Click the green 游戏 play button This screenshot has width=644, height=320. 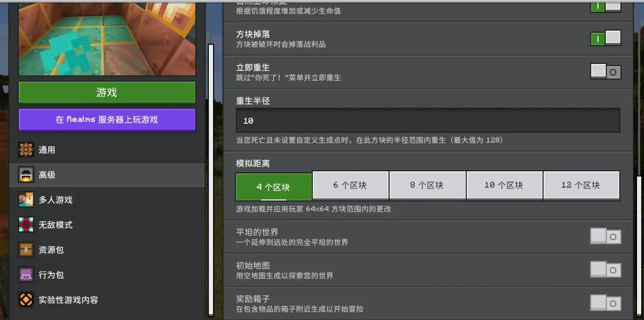107,92
